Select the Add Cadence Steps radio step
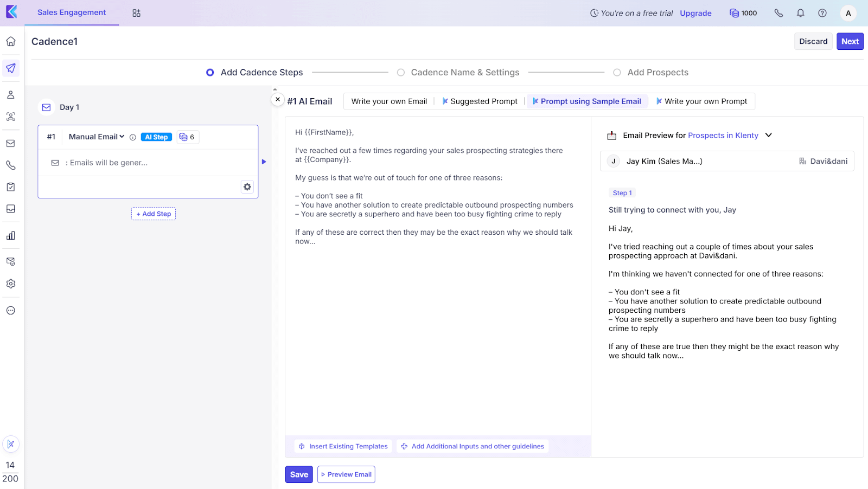The height and width of the screenshot is (489, 868). (210, 73)
